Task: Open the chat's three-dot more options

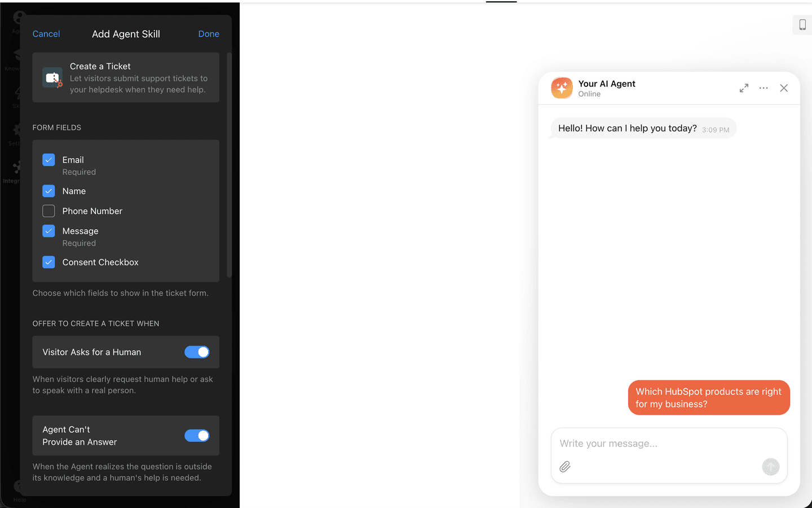Action: [x=764, y=88]
